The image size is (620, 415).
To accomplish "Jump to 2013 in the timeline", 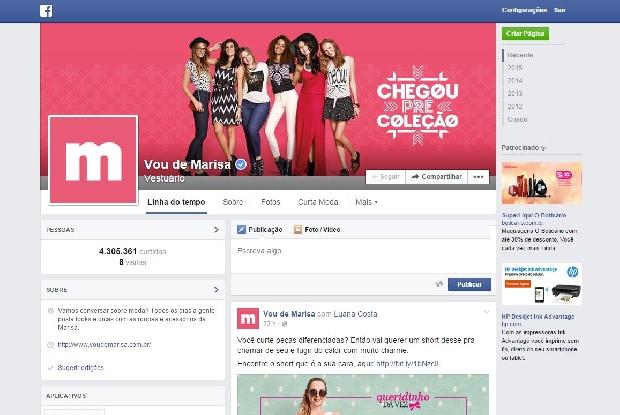I will click(x=515, y=94).
